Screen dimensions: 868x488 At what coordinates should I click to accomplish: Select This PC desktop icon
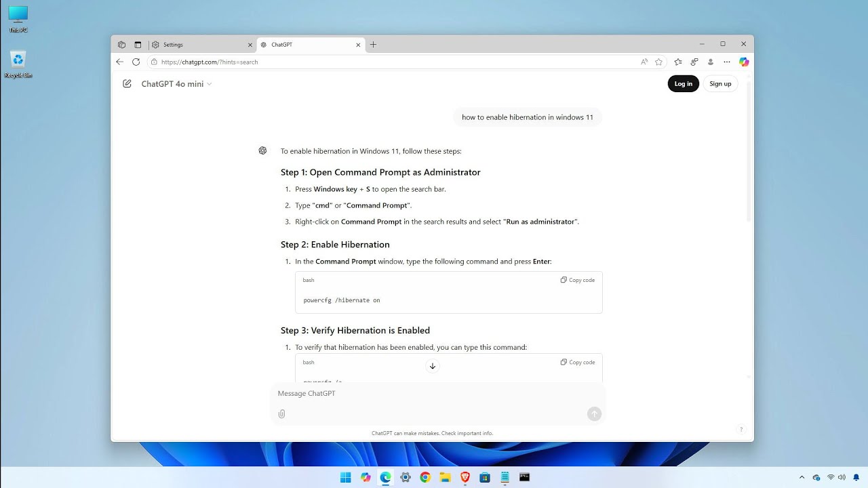point(18,19)
